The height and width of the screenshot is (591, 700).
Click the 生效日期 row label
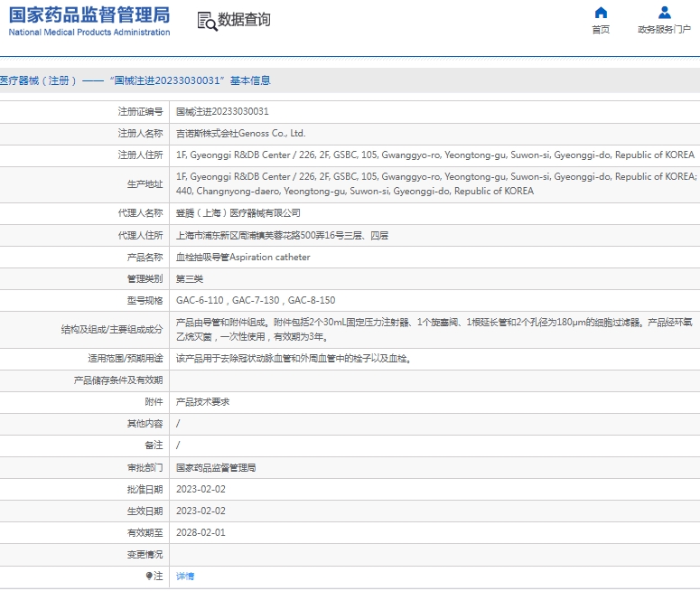click(x=145, y=511)
